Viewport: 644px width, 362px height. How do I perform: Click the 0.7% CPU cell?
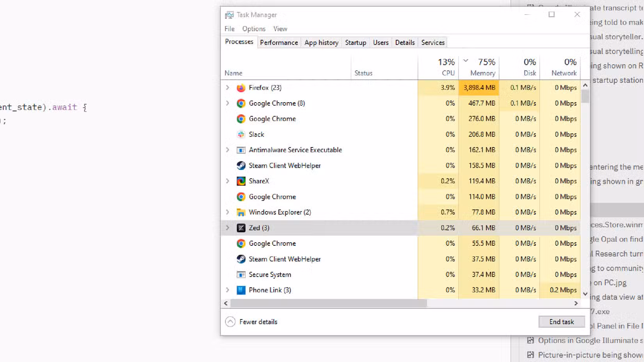pos(438,213)
